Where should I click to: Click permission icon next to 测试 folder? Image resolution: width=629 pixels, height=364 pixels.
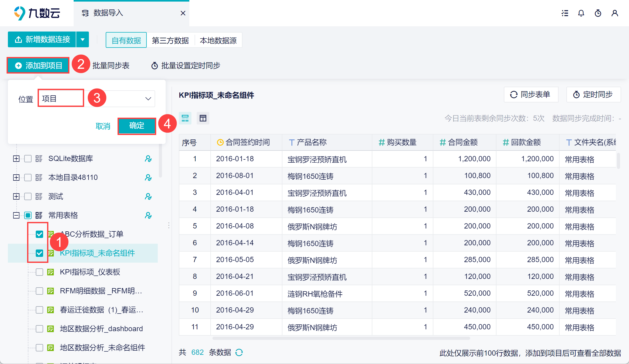tap(148, 196)
